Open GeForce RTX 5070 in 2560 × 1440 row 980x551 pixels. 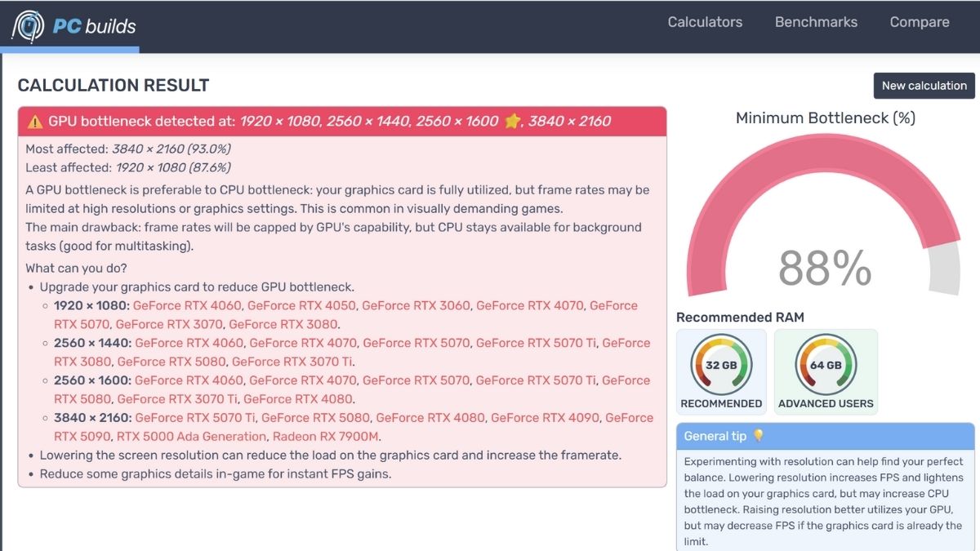click(416, 343)
